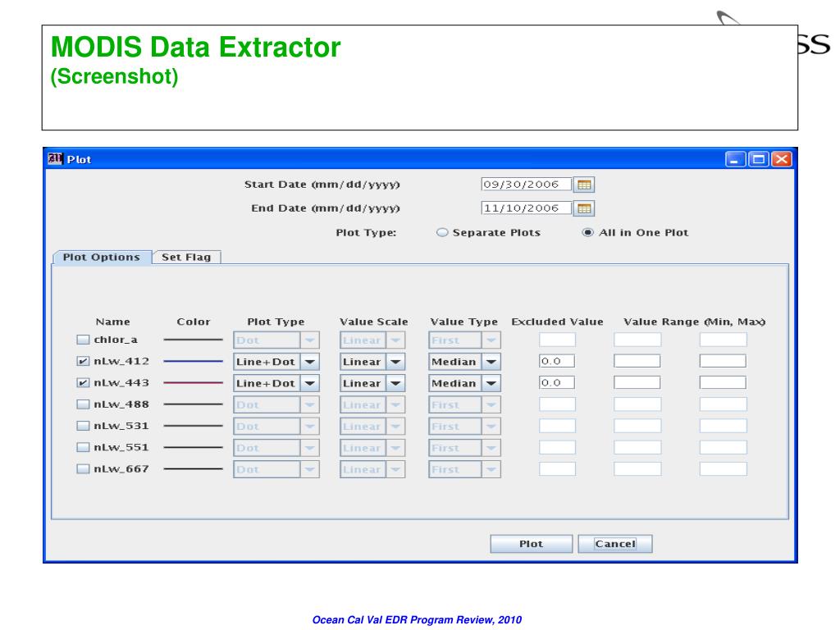
Task: Select the All in One Plot option
Action: (x=587, y=232)
